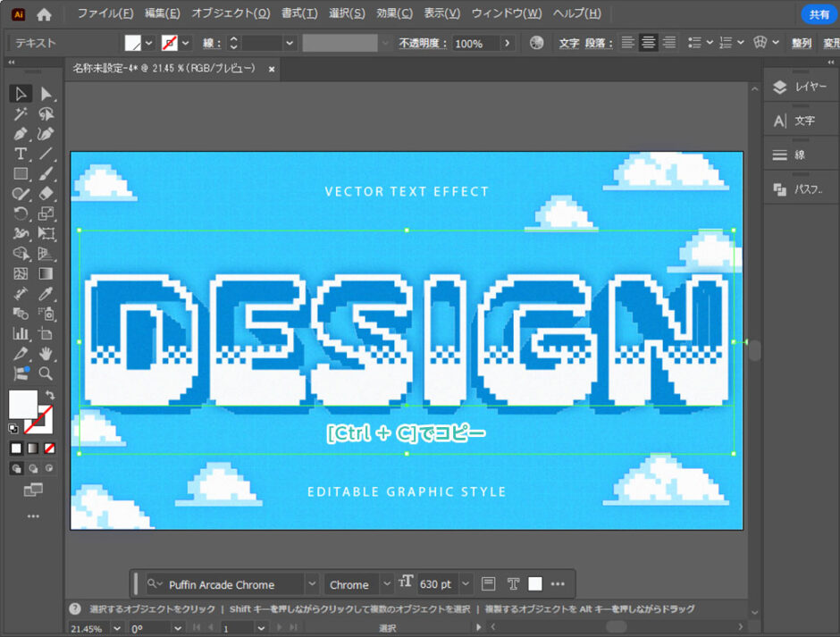
Task: Click the Rectangle tool
Action: click(x=21, y=173)
